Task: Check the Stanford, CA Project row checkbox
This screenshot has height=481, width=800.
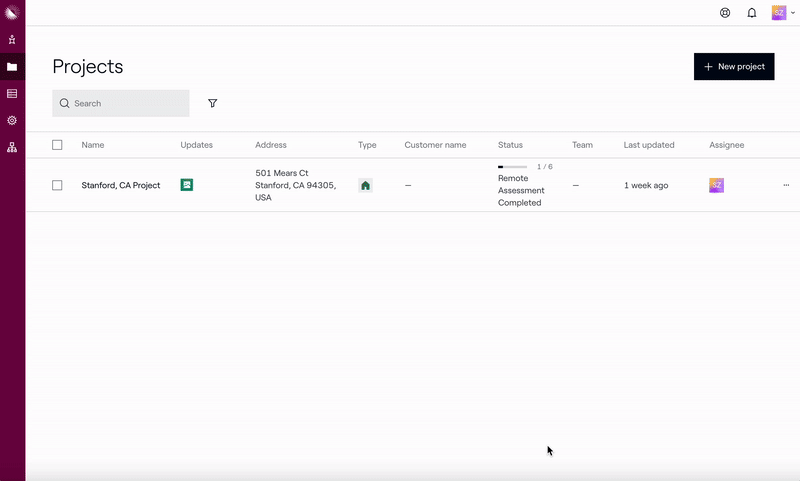Action: (x=57, y=185)
